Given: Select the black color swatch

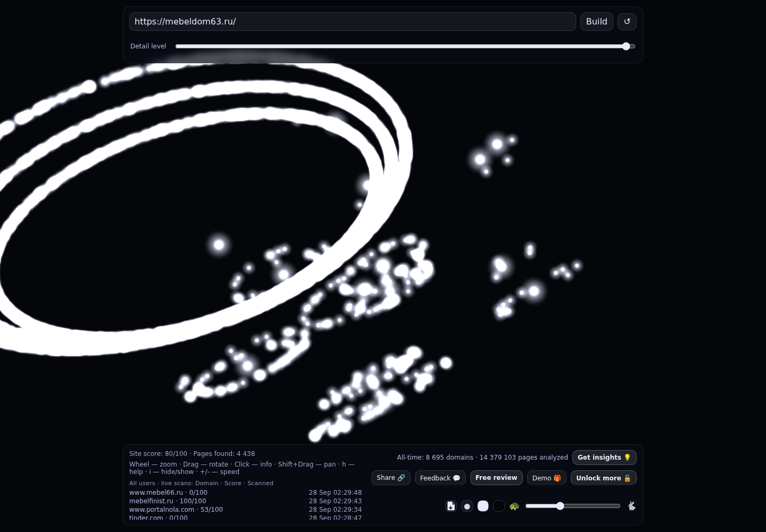Looking at the screenshot, I should [x=499, y=506].
